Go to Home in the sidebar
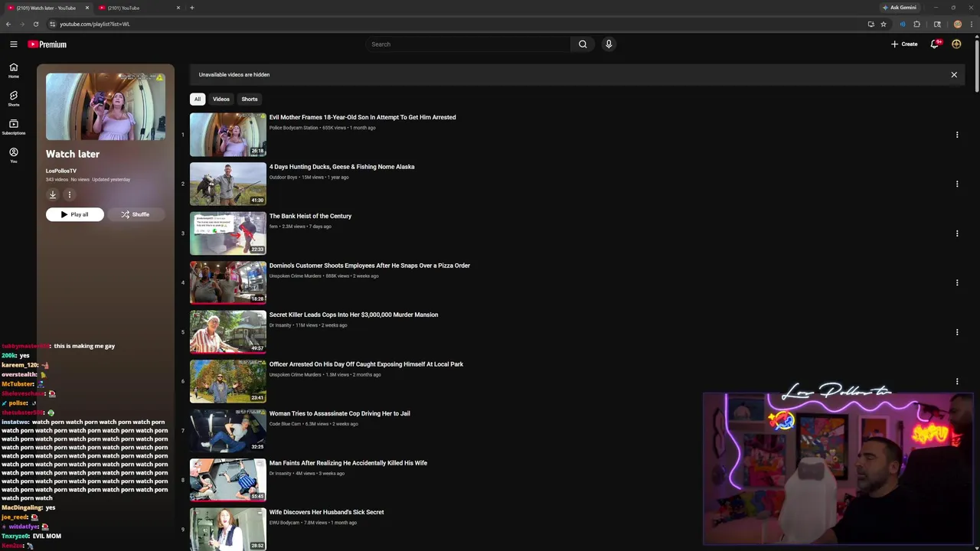The height and width of the screenshot is (551, 980). click(x=13, y=70)
